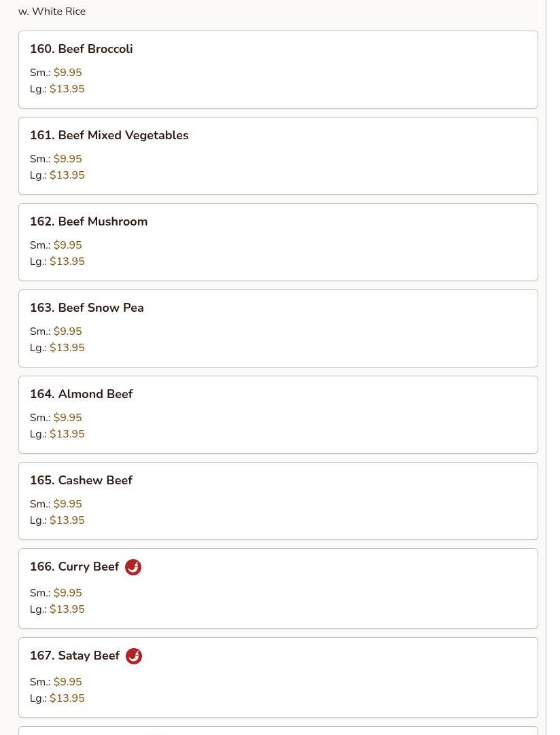
Task: Open the 167. Satay Beef title
Action: (x=74, y=656)
